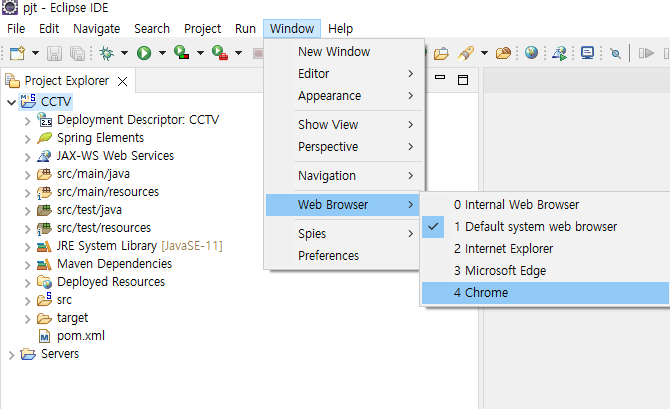Open the File menu
This screenshot has height=409, width=670.
click(16, 29)
